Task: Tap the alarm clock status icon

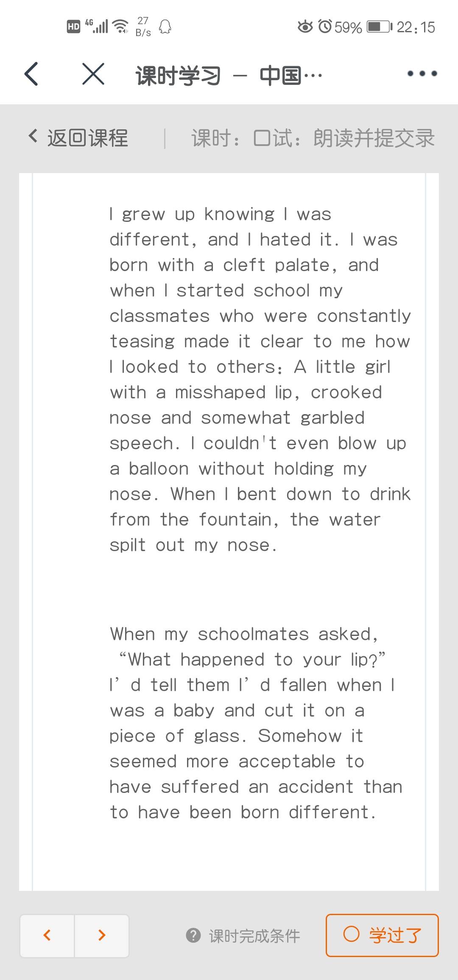Action: pyautogui.click(x=325, y=27)
